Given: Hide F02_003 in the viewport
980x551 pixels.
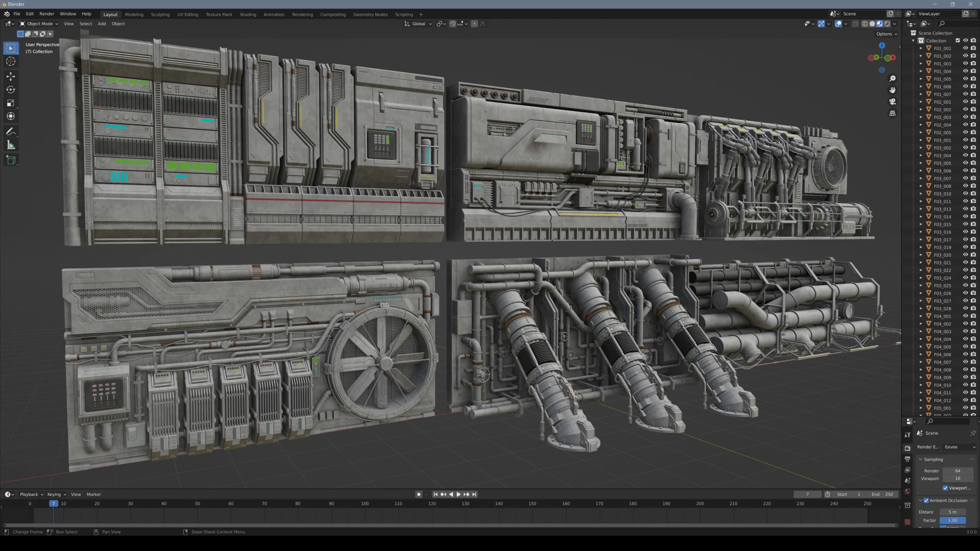Looking at the screenshot, I should 965,117.
